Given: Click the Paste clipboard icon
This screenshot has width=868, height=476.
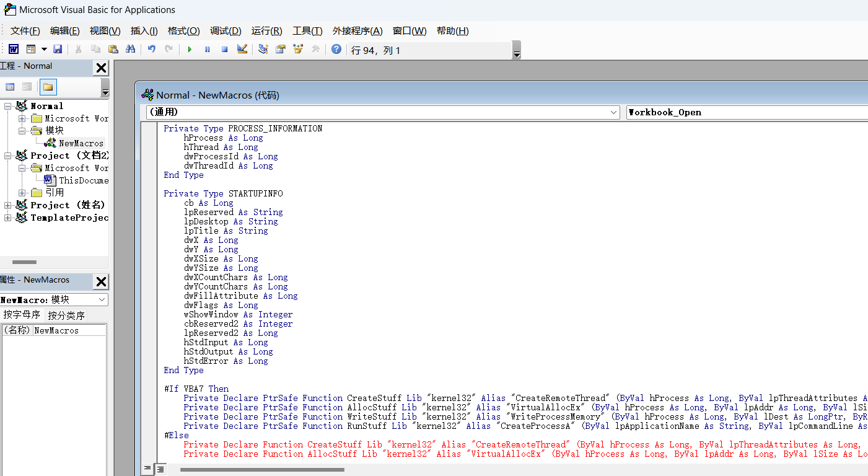Looking at the screenshot, I should 113,49.
